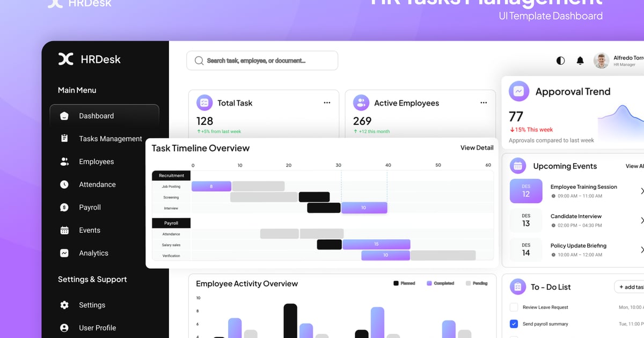Click the Salary sales bar labeled 15
Viewport: 644px width, 338px height.
[x=376, y=244]
